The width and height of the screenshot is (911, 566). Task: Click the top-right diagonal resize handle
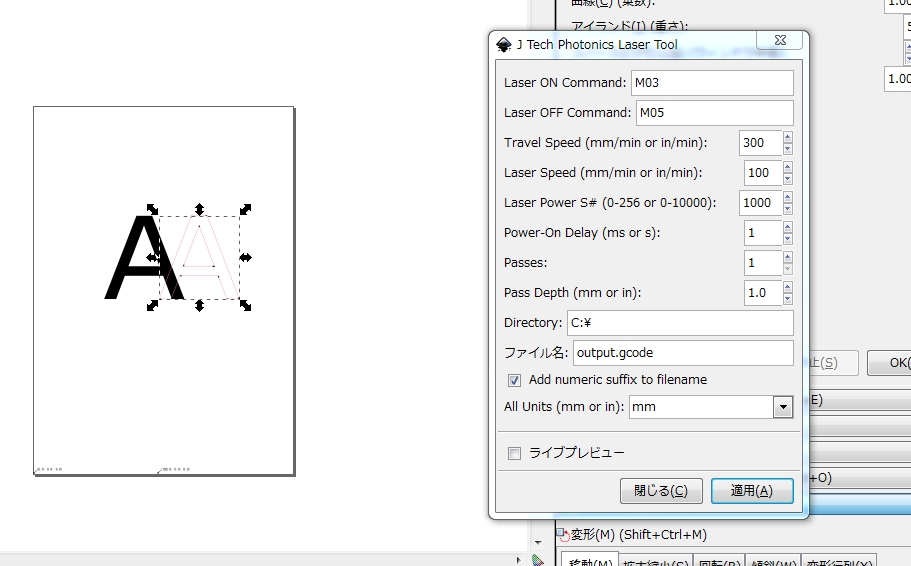246,209
